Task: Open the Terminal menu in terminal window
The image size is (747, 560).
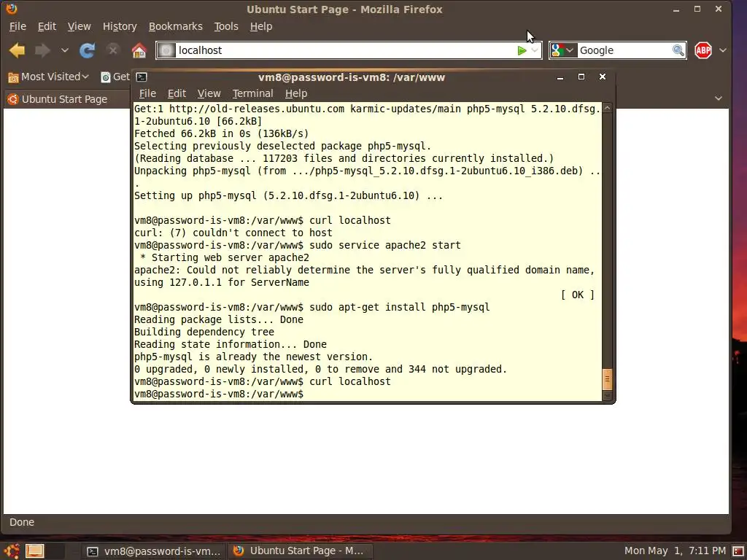Action: coord(253,93)
